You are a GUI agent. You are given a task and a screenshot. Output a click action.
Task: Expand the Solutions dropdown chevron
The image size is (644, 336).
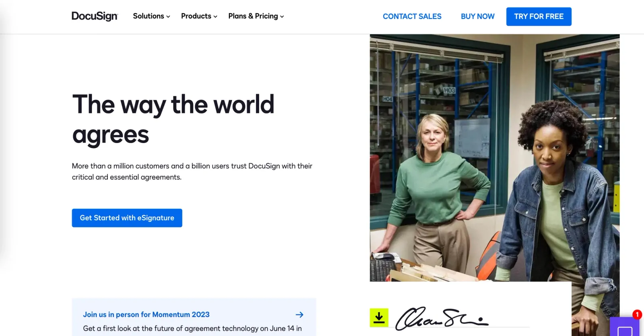(168, 17)
